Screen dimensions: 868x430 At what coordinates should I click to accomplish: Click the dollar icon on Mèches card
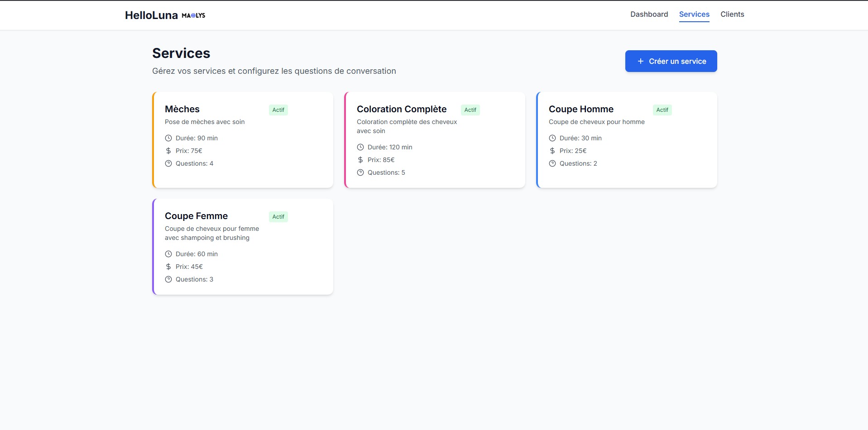point(168,151)
